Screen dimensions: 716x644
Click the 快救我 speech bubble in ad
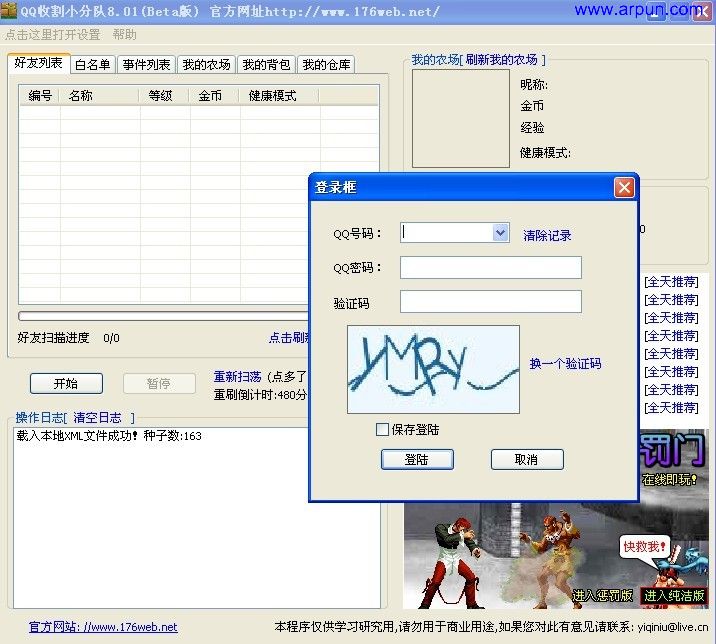[x=644, y=546]
